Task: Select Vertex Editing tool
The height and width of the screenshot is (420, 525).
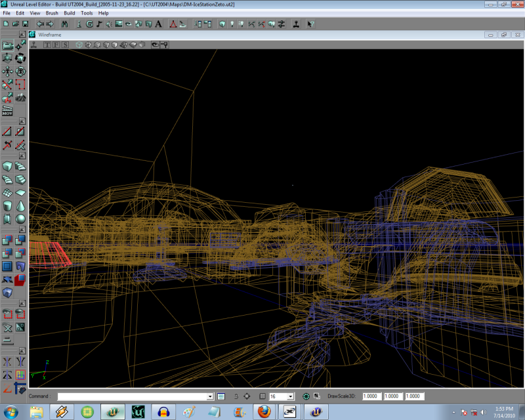Action: pos(21,45)
